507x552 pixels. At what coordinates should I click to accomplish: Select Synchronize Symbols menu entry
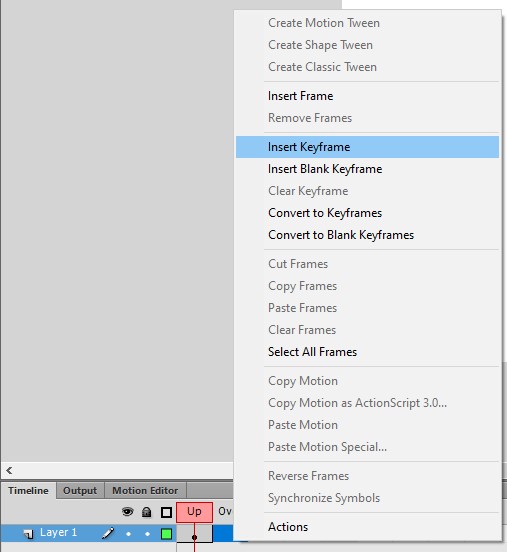pos(367,498)
